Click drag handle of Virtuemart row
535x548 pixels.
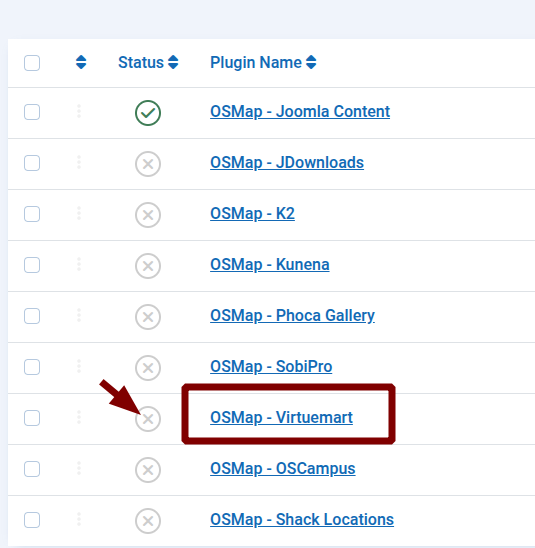pyautogui.click(x=79, y=417)
